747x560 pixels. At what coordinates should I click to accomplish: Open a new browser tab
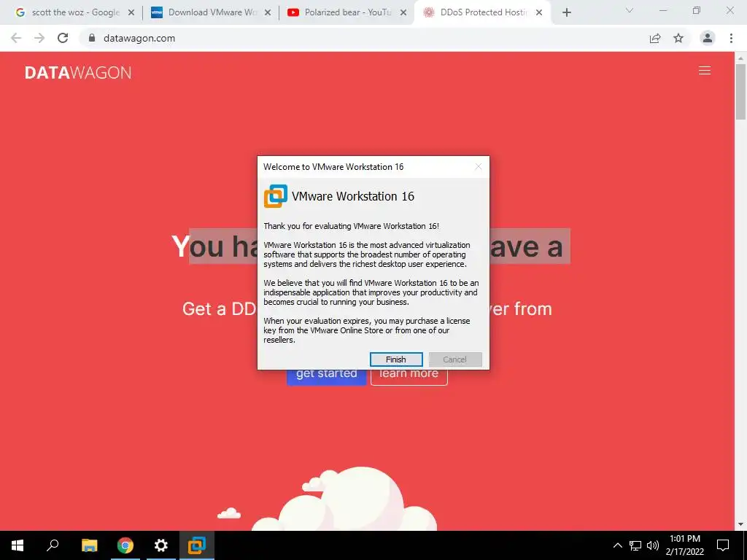[566, 13]
